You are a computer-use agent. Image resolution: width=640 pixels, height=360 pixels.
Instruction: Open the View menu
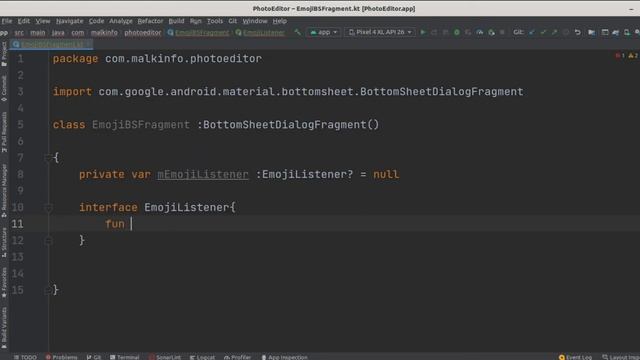pyautogui.click(x=42, y=21)
